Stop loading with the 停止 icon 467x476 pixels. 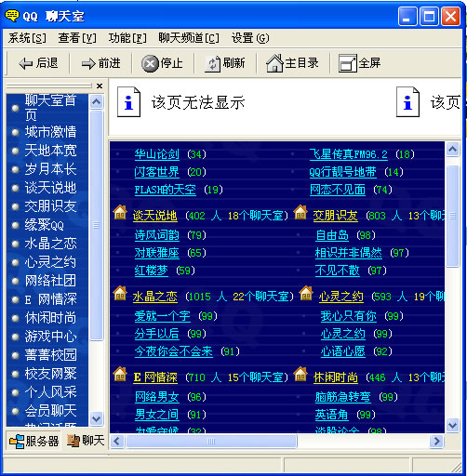coord(150,63)
